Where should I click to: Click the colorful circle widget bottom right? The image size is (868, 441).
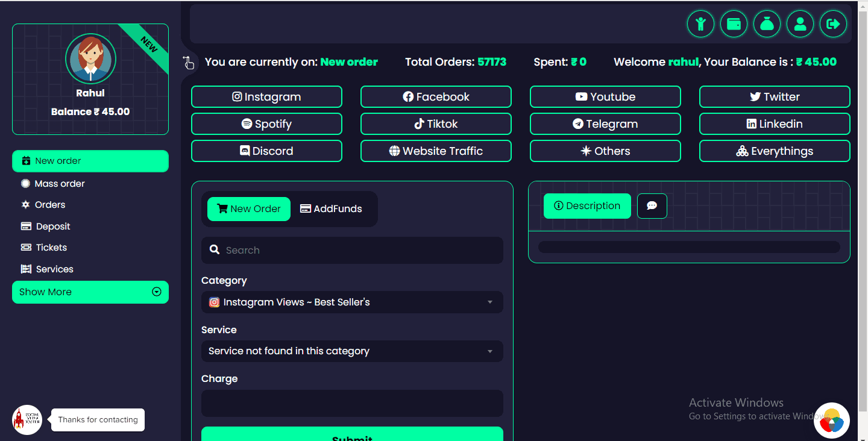pos(832,421)
